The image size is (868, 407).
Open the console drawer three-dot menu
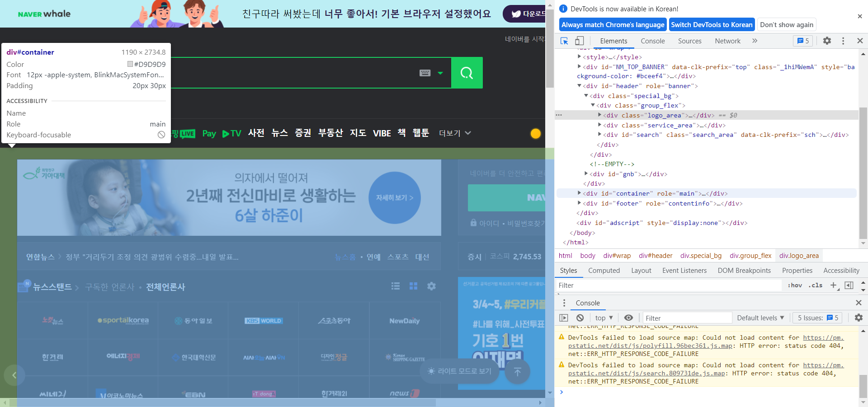pos(564,303)
